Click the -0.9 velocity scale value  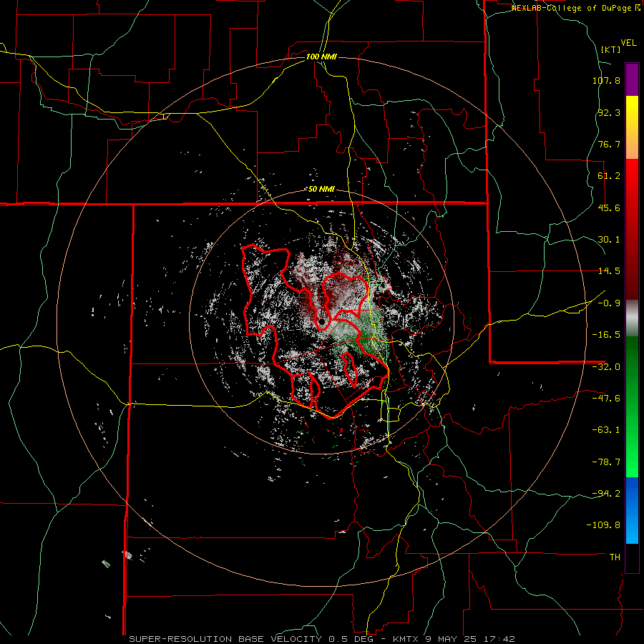609,303
